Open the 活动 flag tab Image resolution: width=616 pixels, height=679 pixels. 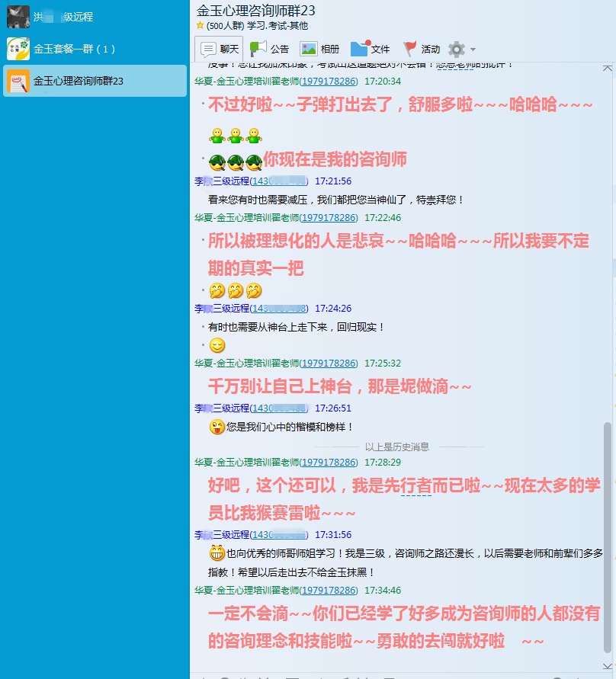click(x=422, y=49)
